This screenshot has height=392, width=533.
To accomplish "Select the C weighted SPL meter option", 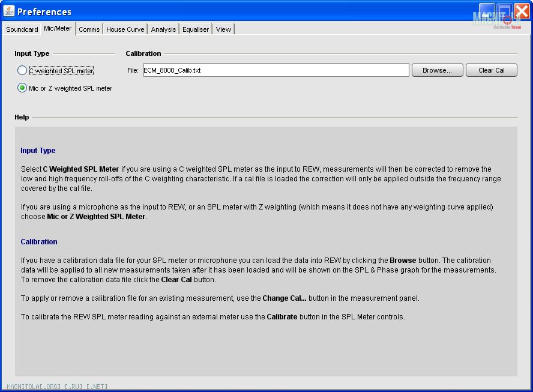I will [22, 71].
